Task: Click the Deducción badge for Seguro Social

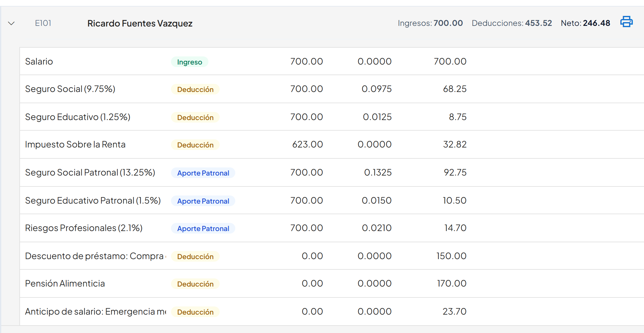Action: [x=195, y=89]
